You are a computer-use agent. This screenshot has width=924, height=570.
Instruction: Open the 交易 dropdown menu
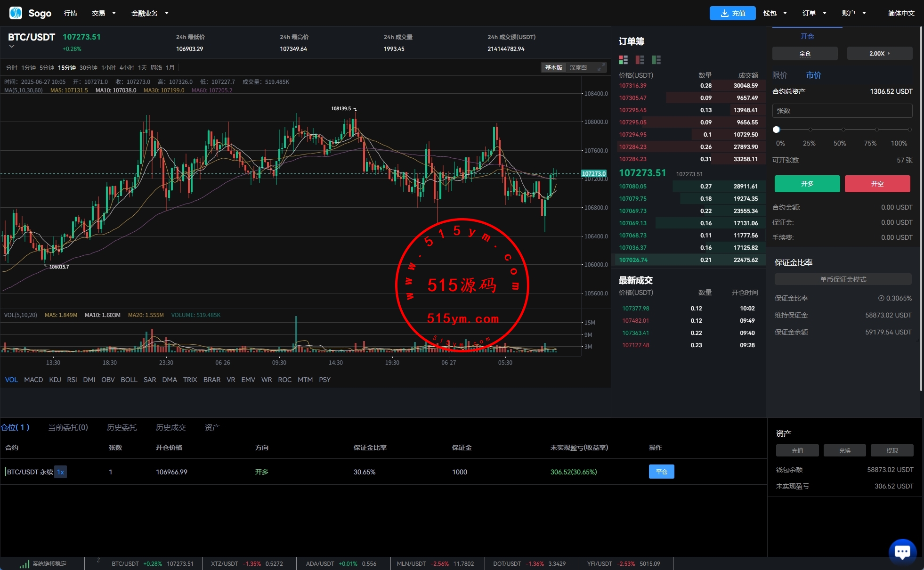[x=104, y=13]
